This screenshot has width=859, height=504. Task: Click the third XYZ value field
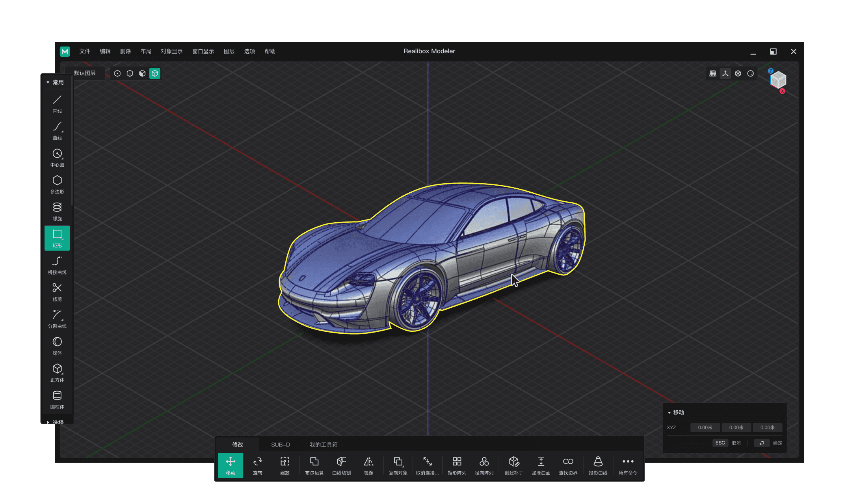(768, 428)
